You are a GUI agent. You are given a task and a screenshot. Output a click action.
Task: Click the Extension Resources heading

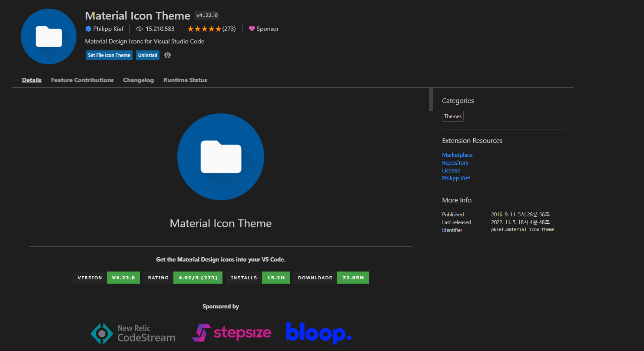pos(472,141)
